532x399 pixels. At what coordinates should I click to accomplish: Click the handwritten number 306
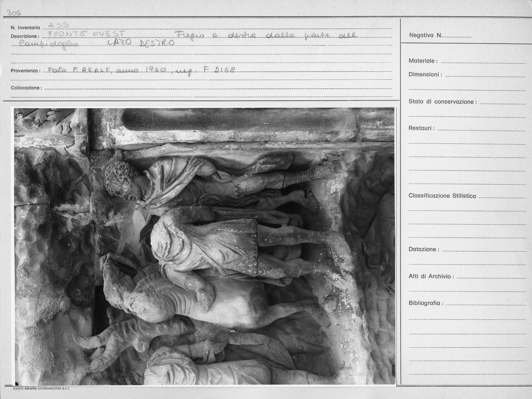(14, 13)
